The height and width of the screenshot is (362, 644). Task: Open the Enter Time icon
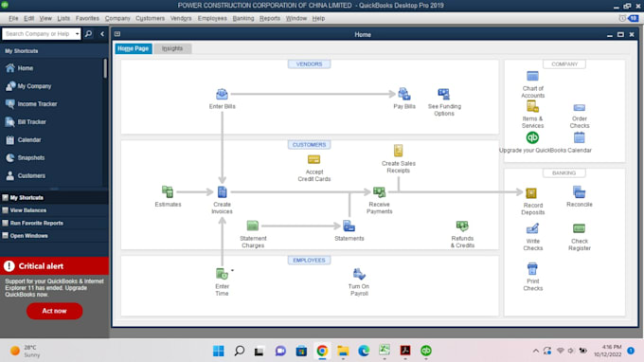pyautogui.click(x=222, y=274)
